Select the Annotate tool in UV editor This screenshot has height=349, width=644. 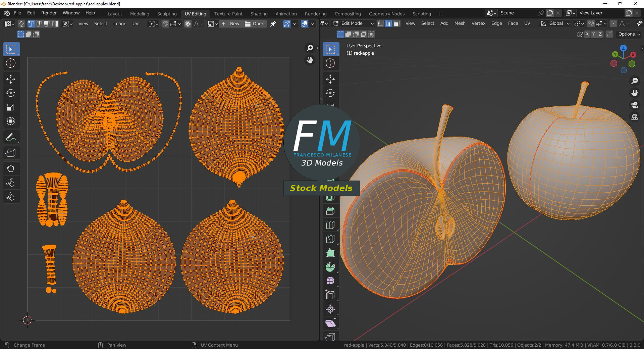point(11,137)
